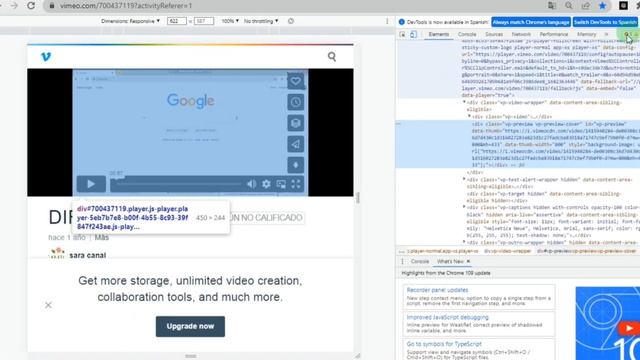This screenshot has height=360, width=640.
Task: Click the zoom magnifier in the address bar
Action: (569, 6)
